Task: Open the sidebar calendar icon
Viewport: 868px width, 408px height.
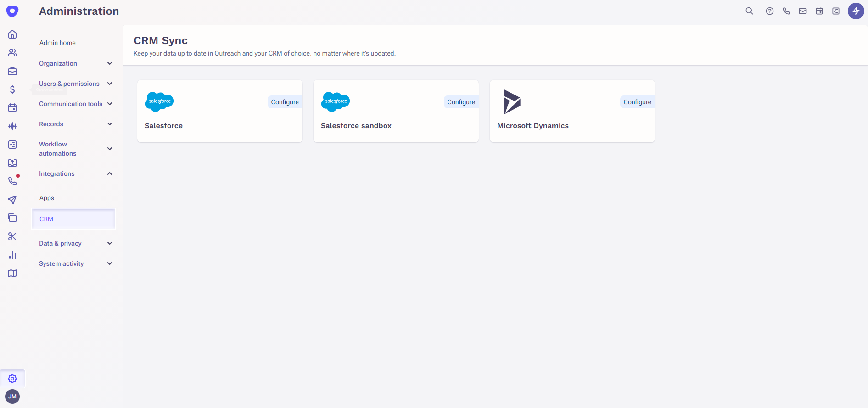Action: click(x=12, y=108)
